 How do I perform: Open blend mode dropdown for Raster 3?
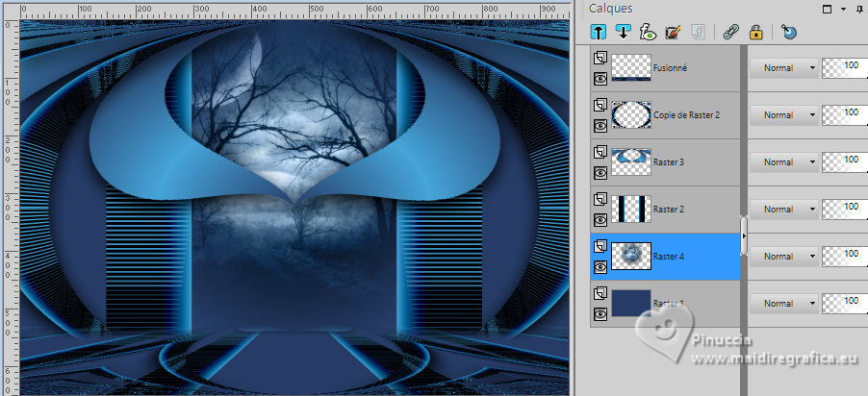[784, 162]
